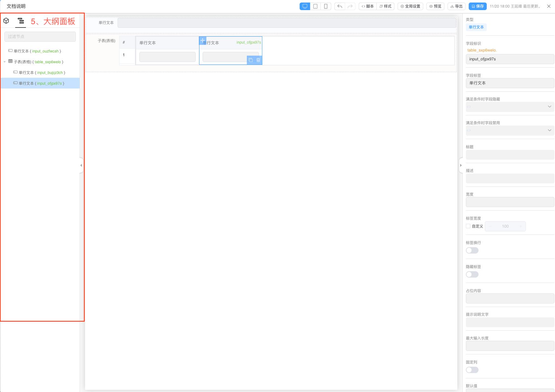Image resolution: width=555 pixels, height=392 pixels.
Task: Switch to desktop preview mode icon
Action: click(305, 6)
